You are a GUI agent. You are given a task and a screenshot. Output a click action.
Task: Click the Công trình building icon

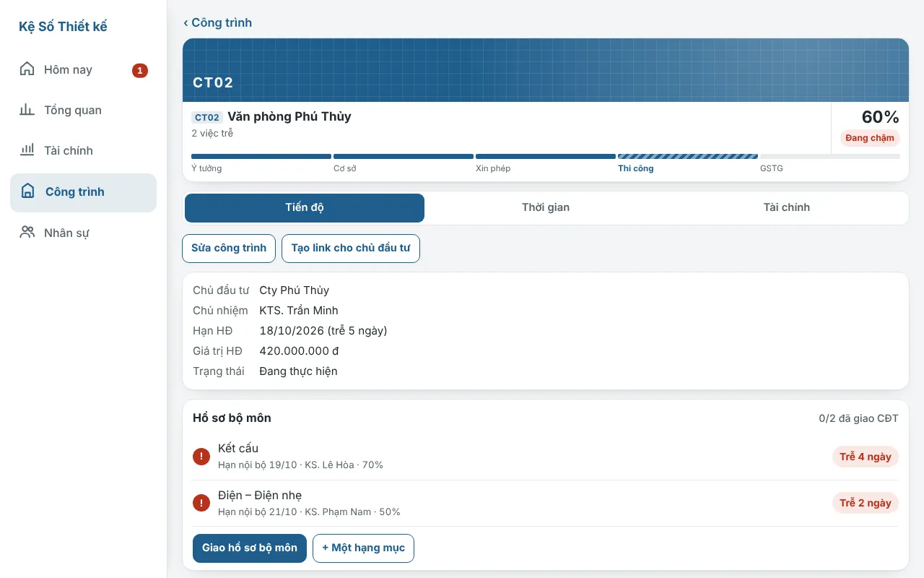click(x=28, y=191)
